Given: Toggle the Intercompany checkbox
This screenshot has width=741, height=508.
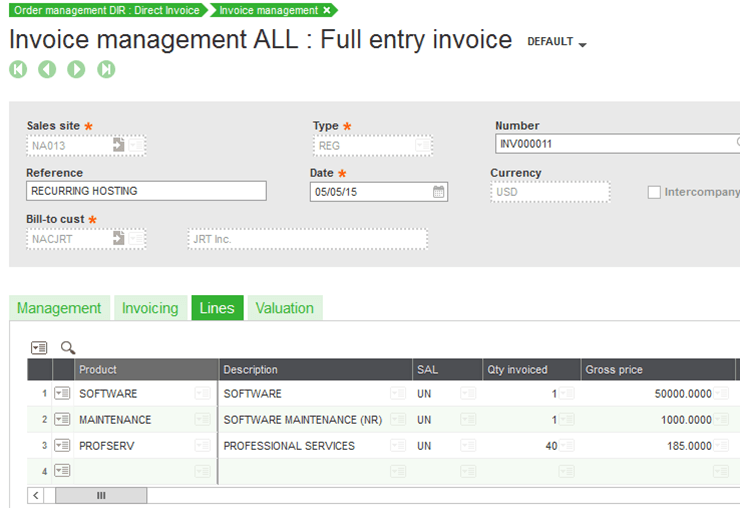Looking at the screenshot, I should click(x=655, y=192).
